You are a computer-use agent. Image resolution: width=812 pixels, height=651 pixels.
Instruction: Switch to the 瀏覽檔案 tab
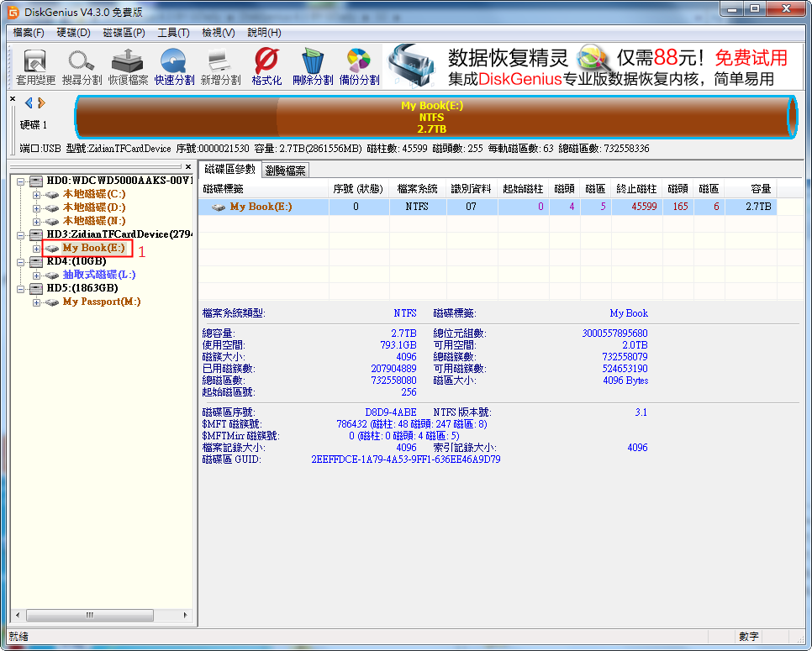pos(285,171)
